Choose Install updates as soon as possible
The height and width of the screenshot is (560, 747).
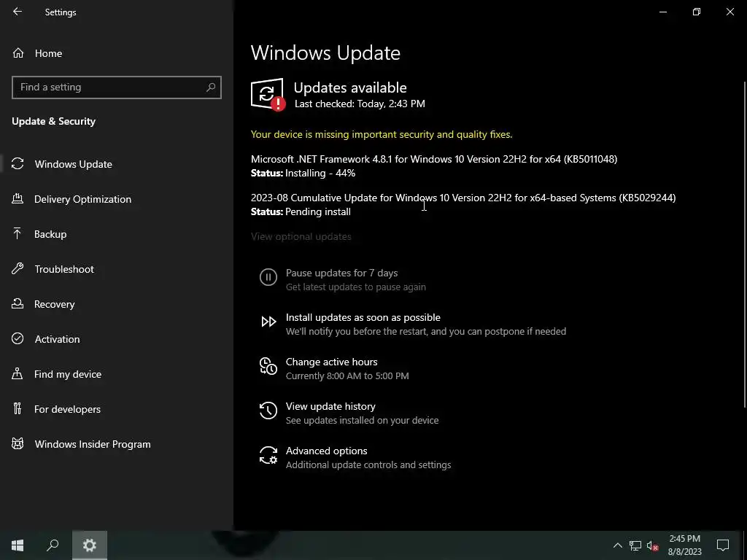click(x=363, y=317)
